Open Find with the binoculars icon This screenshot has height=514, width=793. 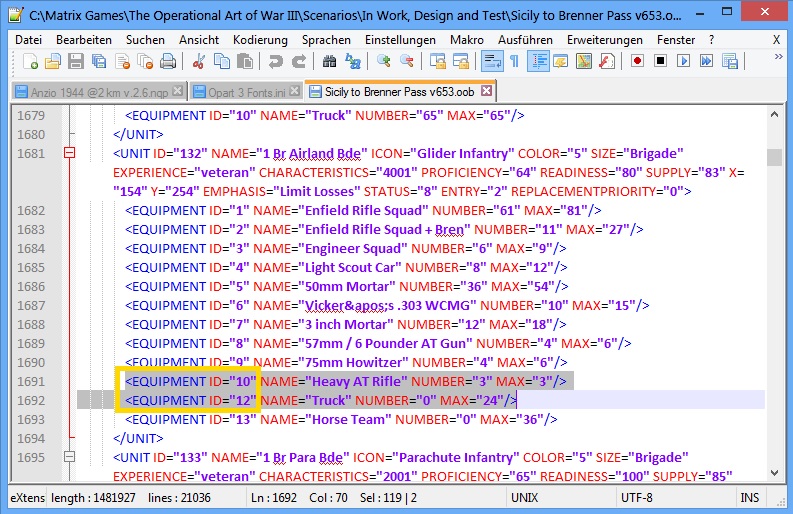click(x=329, y=62)
